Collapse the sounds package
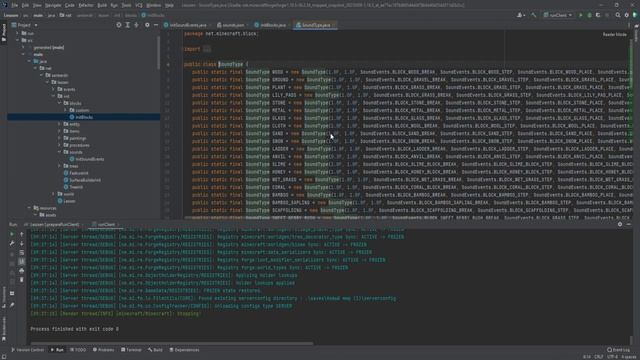The image size is (640, 360). tap(60, 152)
